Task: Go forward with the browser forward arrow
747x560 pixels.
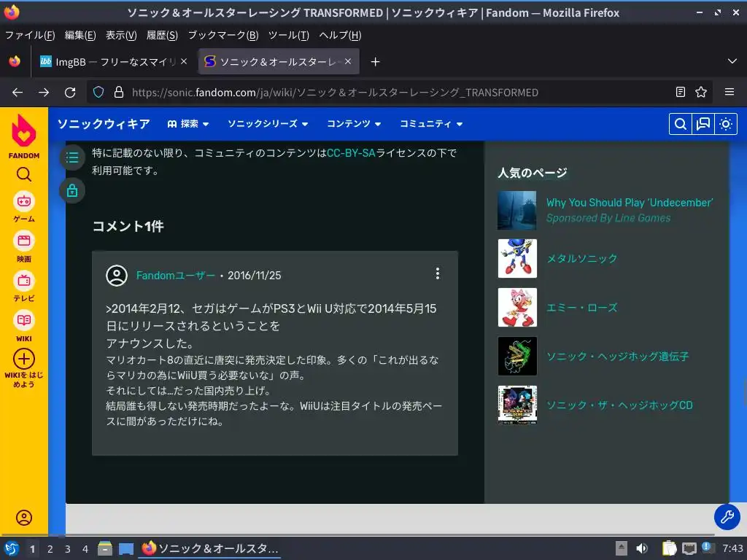Action: [44, 93]
